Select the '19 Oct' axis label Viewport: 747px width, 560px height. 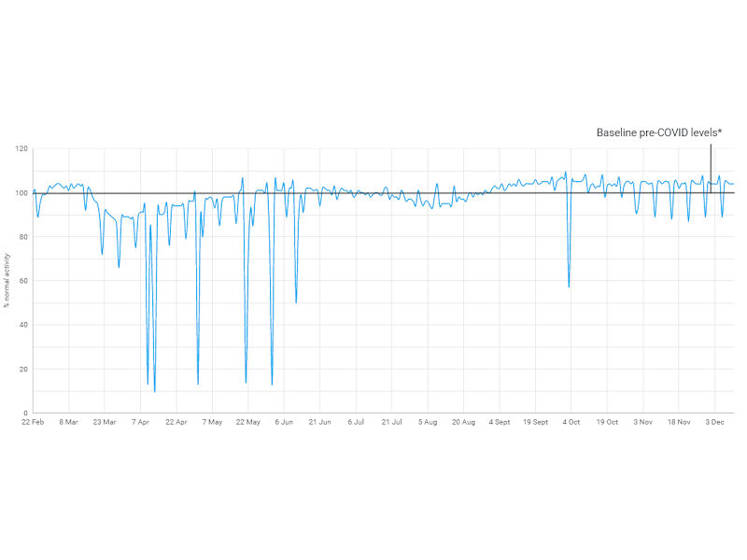tap(607, 422)
